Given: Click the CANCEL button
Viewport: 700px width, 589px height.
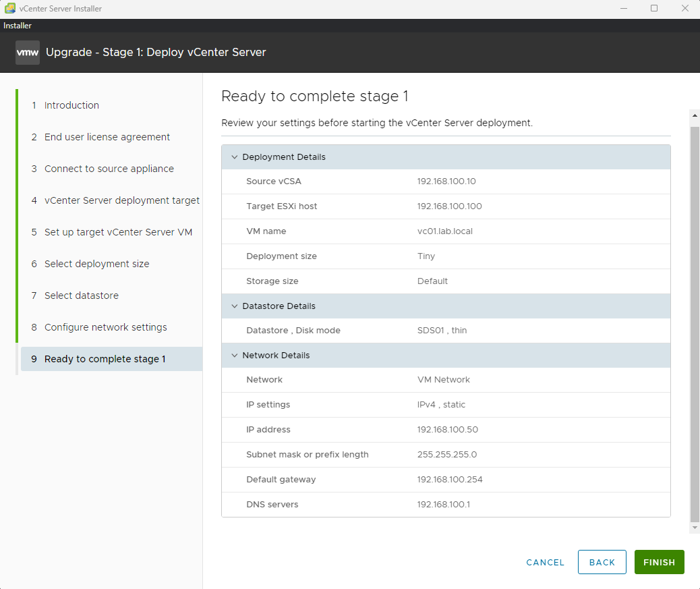Looking at the screenshot, I should [x=545, y=562].
